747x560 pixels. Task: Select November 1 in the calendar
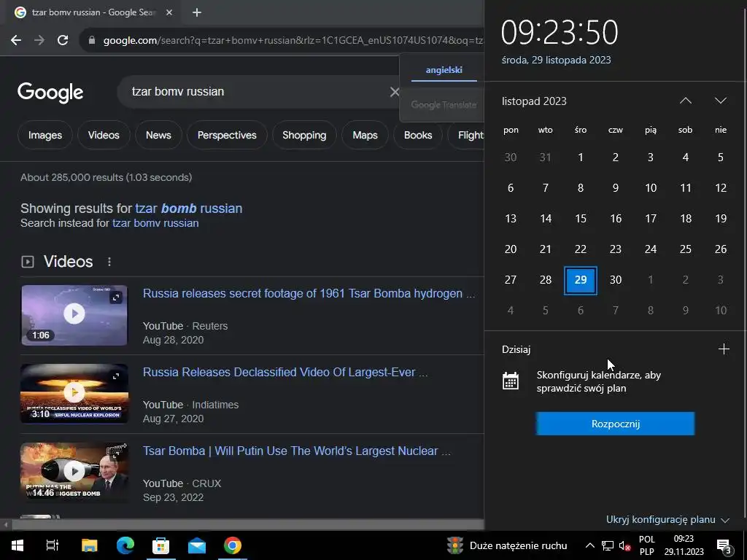(x=580, y=157)
